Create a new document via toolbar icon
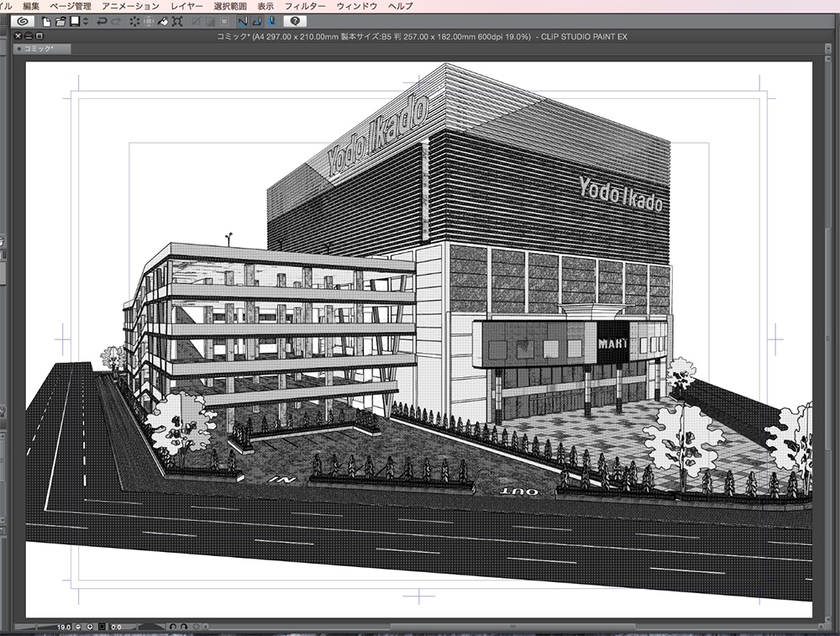 (x=46, y=22)
